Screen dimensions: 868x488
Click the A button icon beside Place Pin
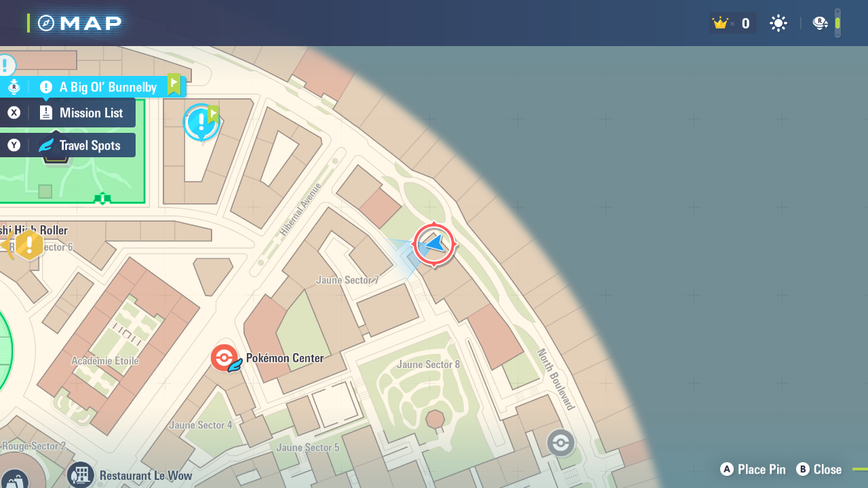tap(727, 469)
